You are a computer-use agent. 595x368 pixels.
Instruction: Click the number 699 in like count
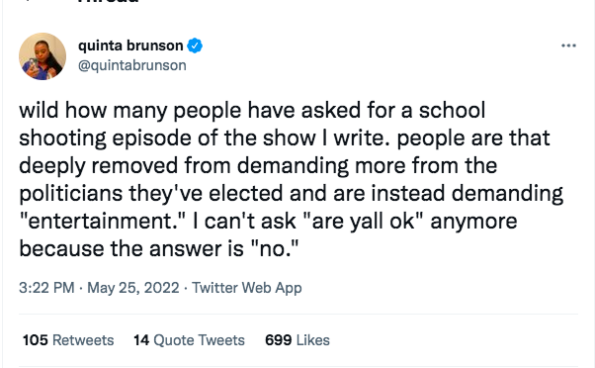[x=278, y=340]
